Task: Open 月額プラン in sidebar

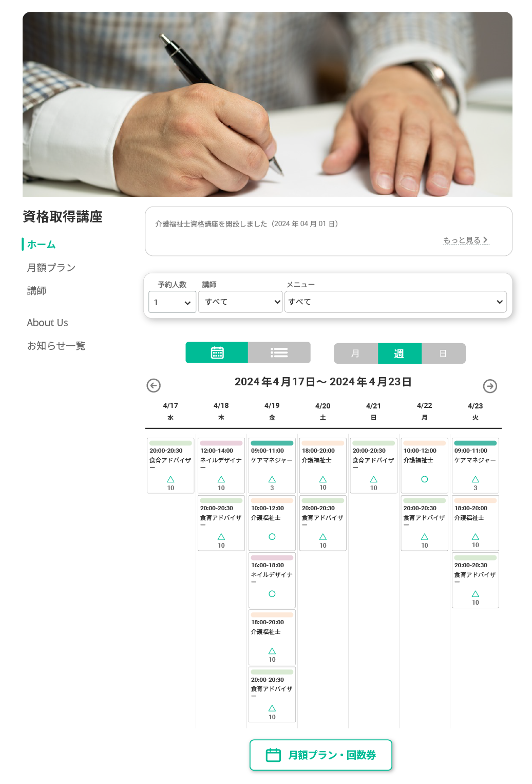Action: 51,268
